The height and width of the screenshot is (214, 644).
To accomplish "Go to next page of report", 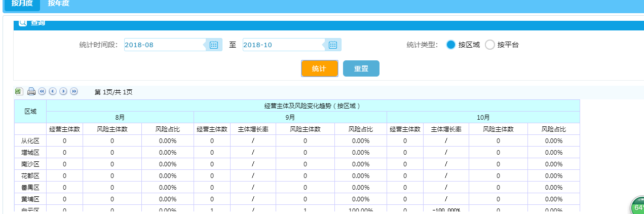I will click(x=63, y=91).
